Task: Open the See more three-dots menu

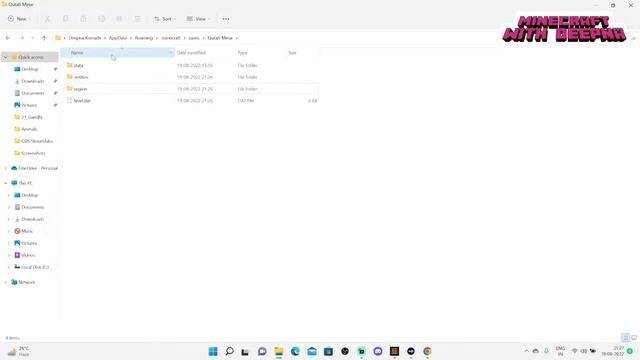Action: tap(226, 19)
